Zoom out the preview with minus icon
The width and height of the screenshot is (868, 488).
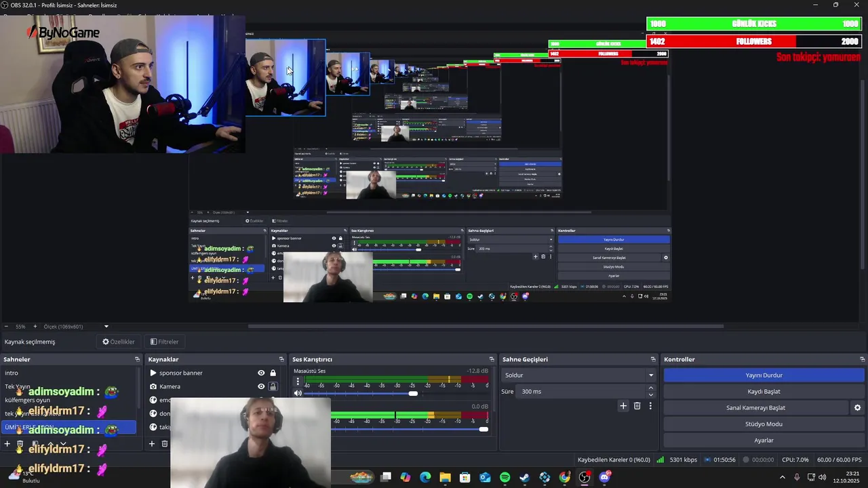[x=7, y=327]
